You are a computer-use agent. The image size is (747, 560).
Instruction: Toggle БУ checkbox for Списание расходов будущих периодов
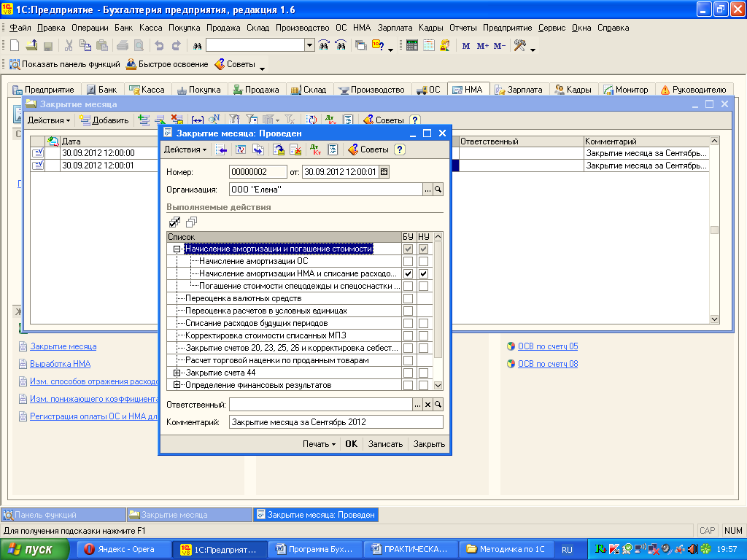point(408,323)
